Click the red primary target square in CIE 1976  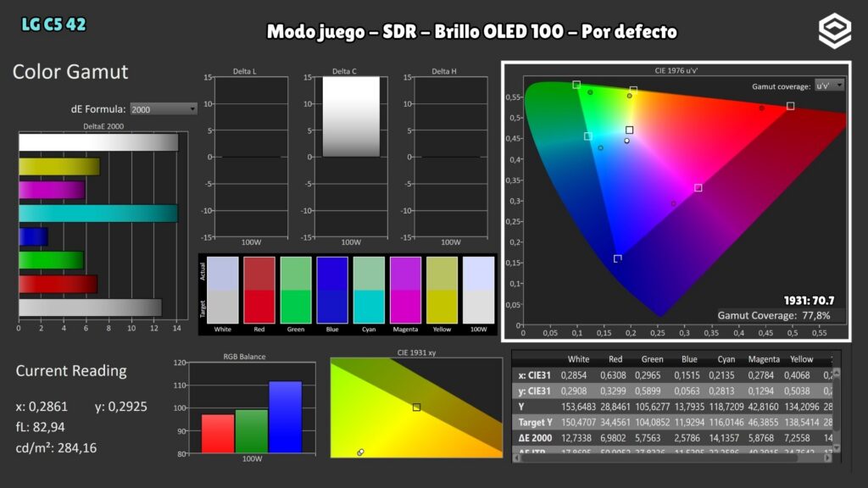point(791,106)
